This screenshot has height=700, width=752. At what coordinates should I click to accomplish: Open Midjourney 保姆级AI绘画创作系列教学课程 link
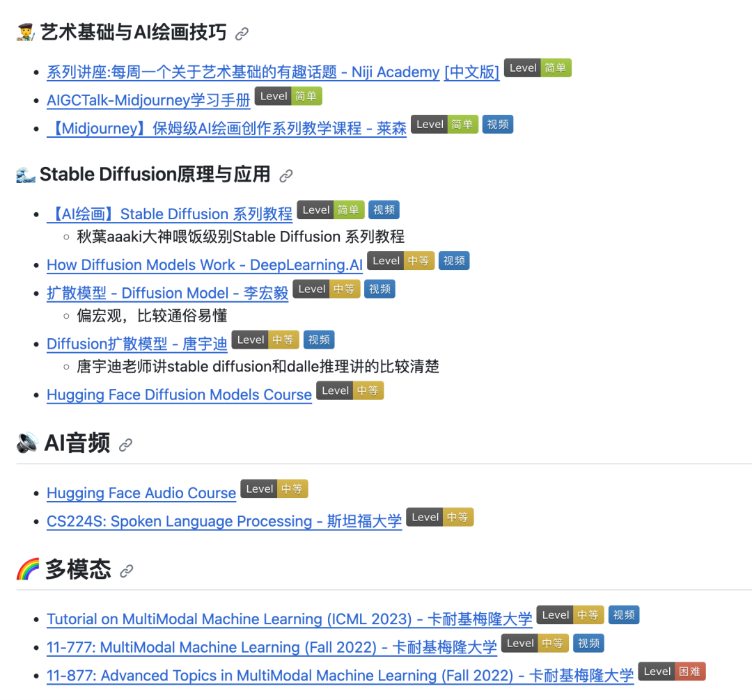pyautogui.click(x=226, y=129)
